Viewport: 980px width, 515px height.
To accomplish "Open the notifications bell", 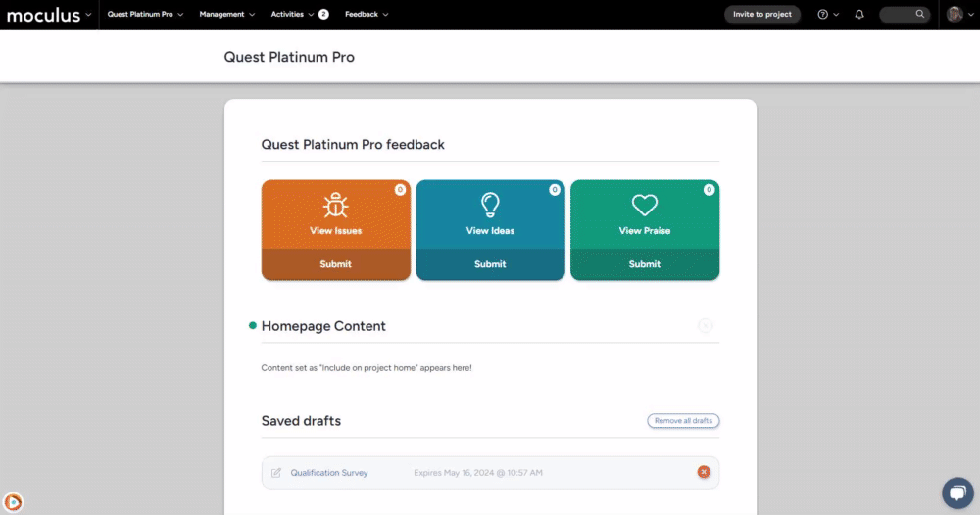I will coord(859,15).
